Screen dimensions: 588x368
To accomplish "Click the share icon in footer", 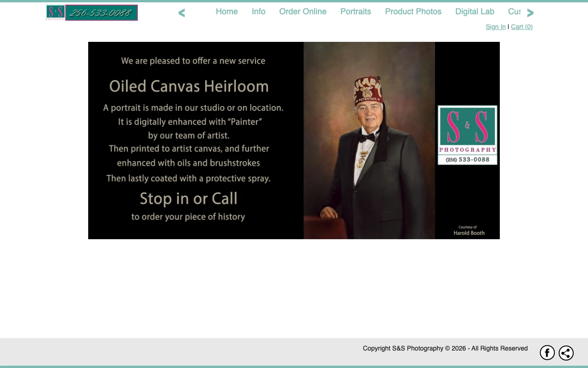I will pos(566,353).
